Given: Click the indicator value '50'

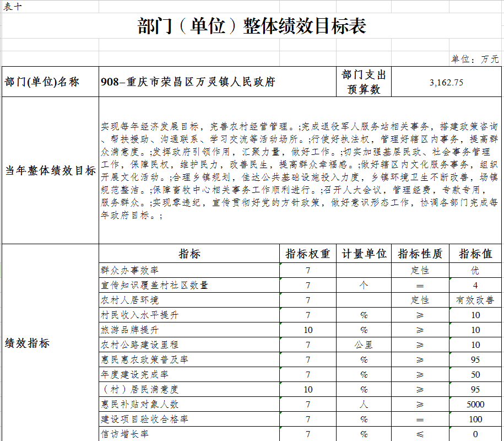Looking at the screenshot, I should pyautogui.click(x=475, y=374).
